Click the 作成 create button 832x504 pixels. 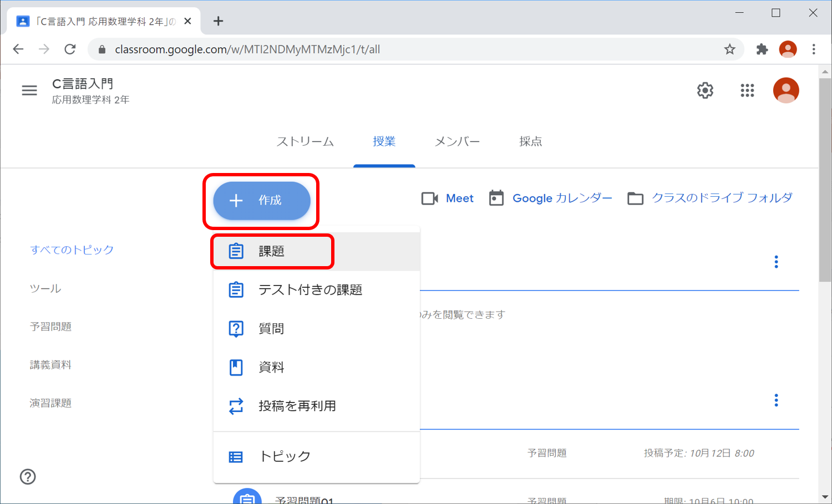coord(262,201)
